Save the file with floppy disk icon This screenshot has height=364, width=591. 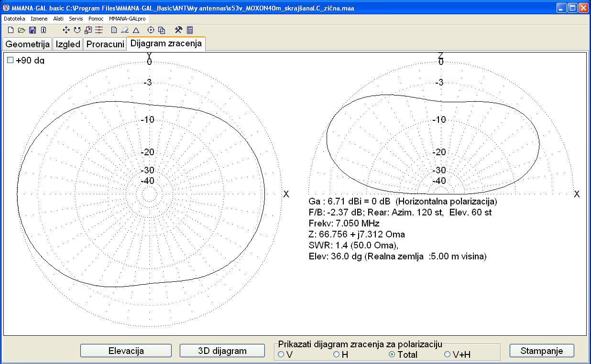33,30
